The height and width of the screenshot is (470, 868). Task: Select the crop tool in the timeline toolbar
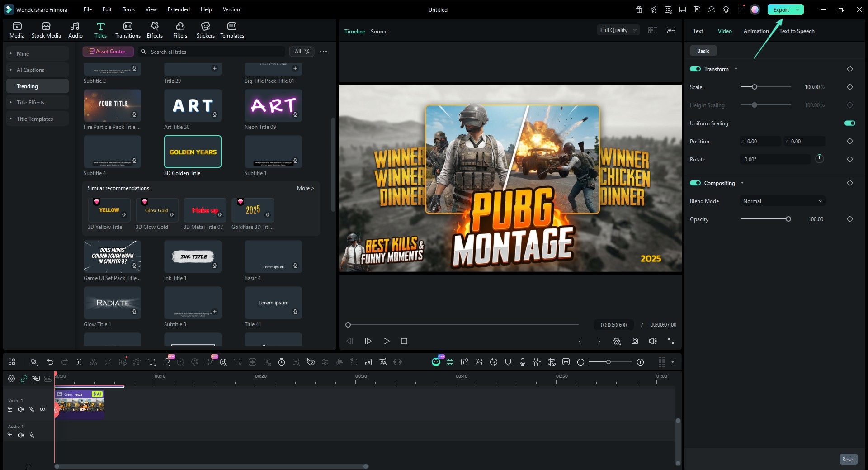(x=108, y=362)
